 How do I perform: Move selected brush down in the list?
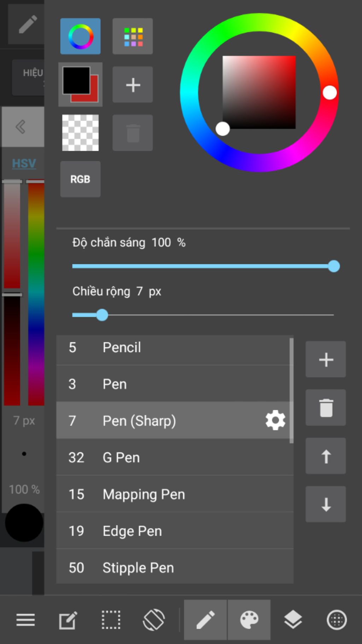pyautogui.click(x=326, y=504)
